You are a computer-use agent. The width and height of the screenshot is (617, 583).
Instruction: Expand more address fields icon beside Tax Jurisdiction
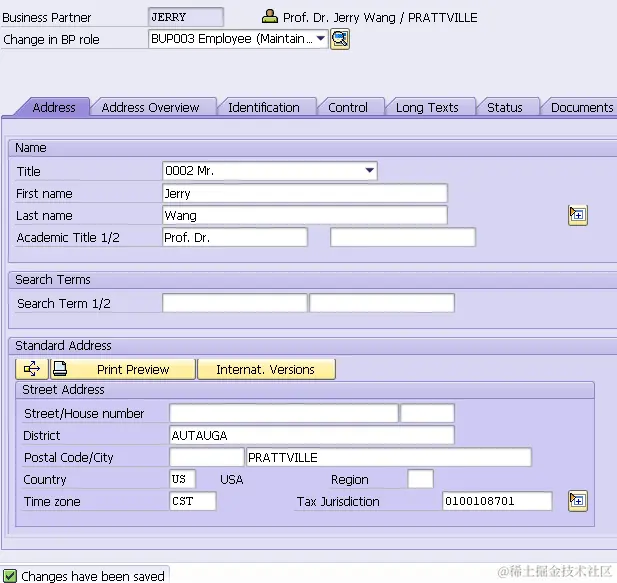[578, 501]
